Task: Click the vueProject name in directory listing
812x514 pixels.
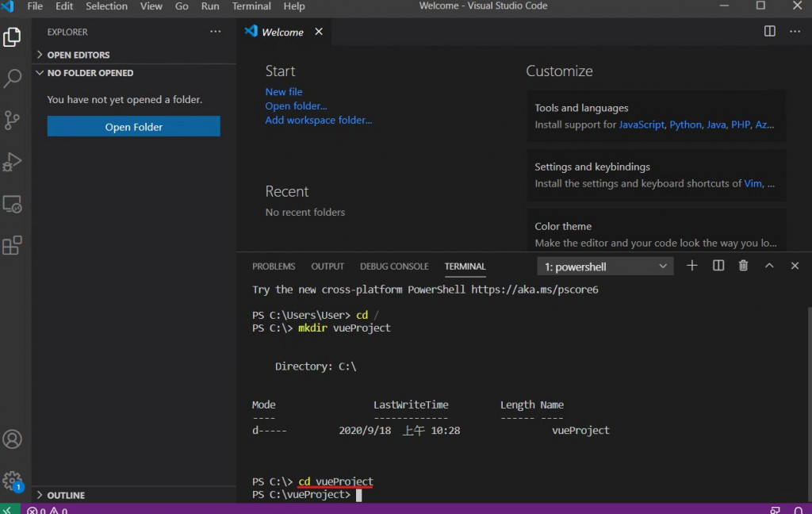Action: pyautogui.click(x=580, y=431)
